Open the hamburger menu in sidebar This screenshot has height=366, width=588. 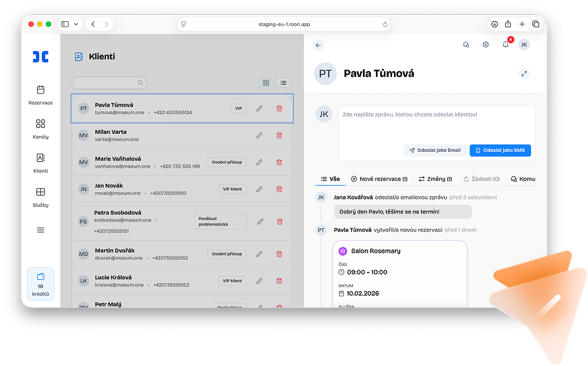click(40, 230)
